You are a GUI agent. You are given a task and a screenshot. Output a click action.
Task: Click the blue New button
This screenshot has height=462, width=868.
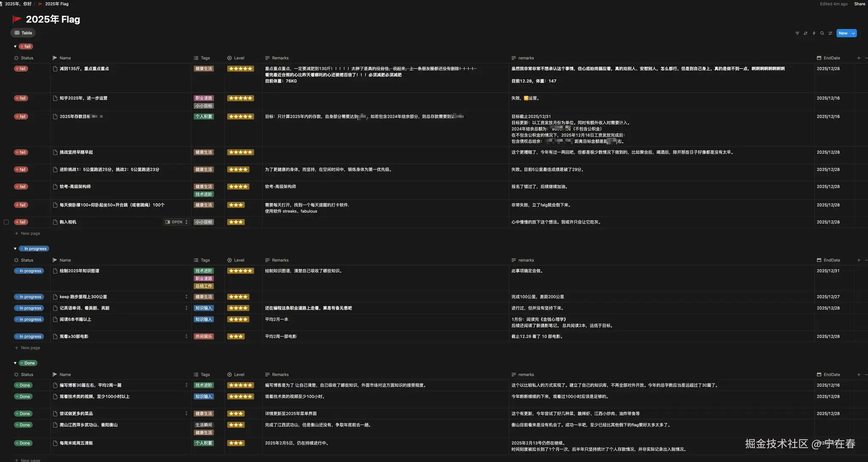tap(843, 33)
